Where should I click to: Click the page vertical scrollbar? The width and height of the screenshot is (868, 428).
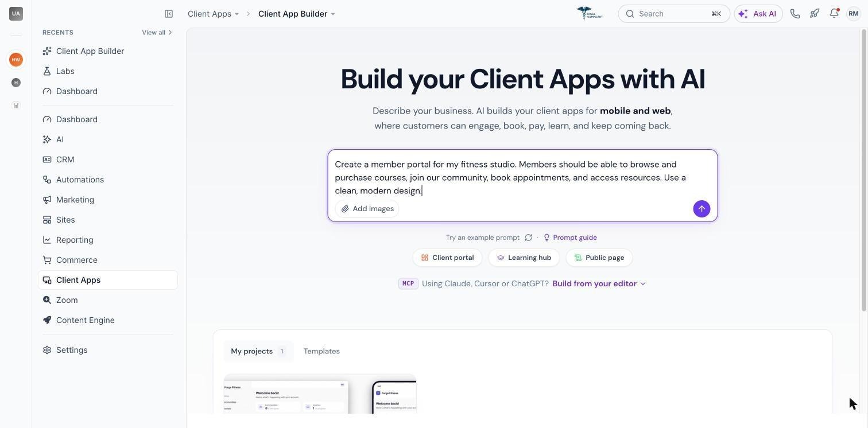[863, 170]
